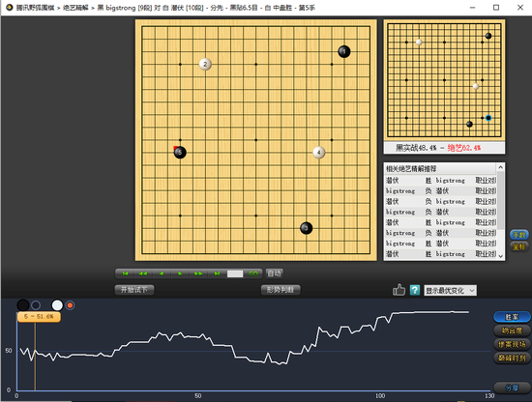Click white stone numbered 2 on board
The width and height of the screenshot is (532, 402).
pos(205,64)
